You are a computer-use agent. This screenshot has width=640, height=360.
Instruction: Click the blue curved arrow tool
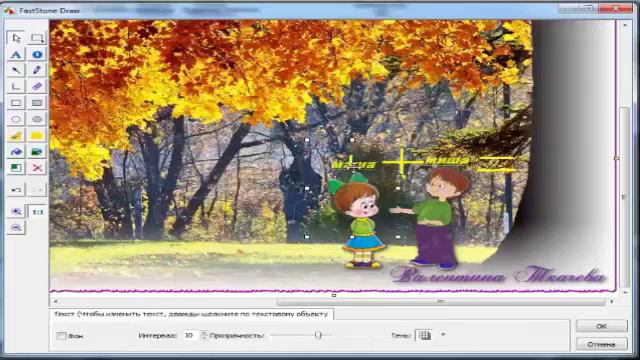click(16, 152)
